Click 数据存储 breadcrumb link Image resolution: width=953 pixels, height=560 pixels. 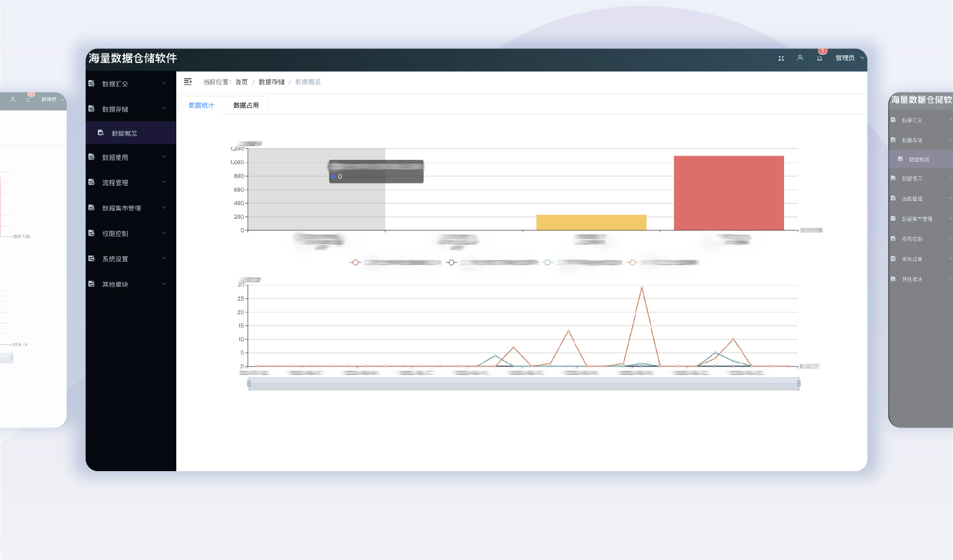click(x=272, y=82)
